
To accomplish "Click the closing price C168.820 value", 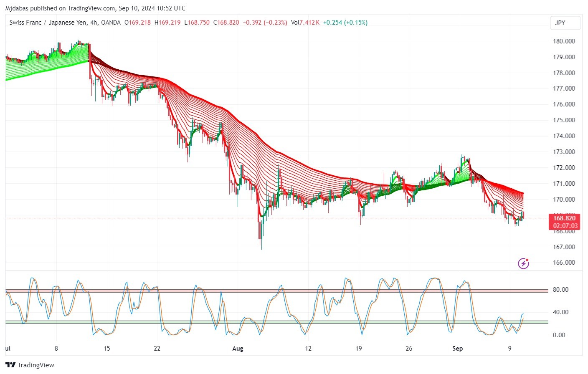I will pos(226,23).
